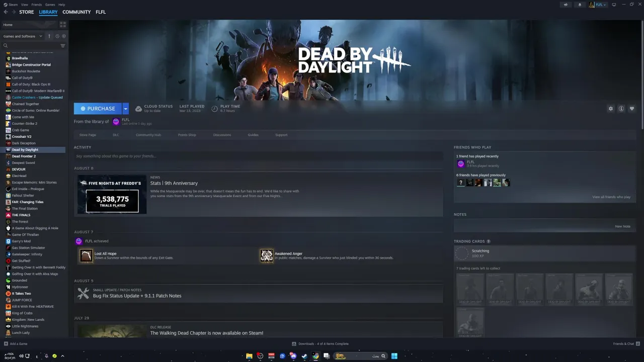Open the Steam menu
644x362 pixels.
[x=11, y=5]
